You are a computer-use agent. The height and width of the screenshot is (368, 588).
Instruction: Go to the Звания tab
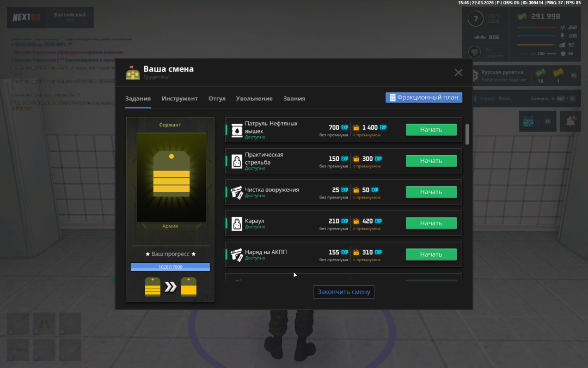pyautogui.click(x=294, y=99)
